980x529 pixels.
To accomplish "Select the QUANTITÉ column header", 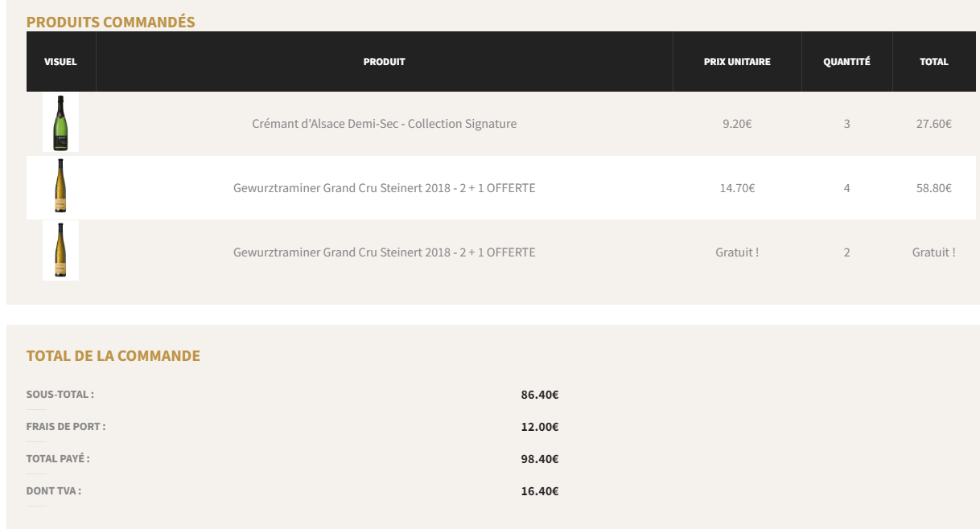I will click(846, 62).
